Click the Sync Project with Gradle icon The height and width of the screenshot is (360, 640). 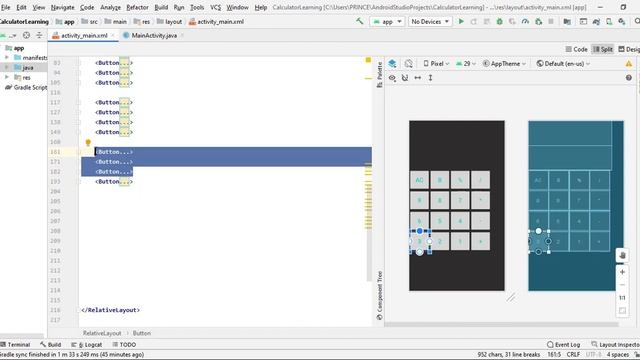[x=596, y=22]
